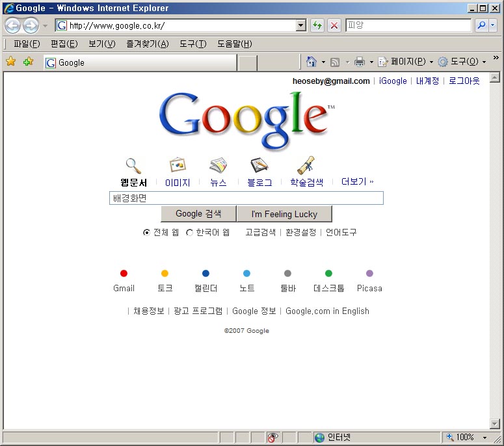This screenshot has width=504, height=446.
Task: Click the 웹문서 magnifying glass icon
Action: tap(133, 166)
